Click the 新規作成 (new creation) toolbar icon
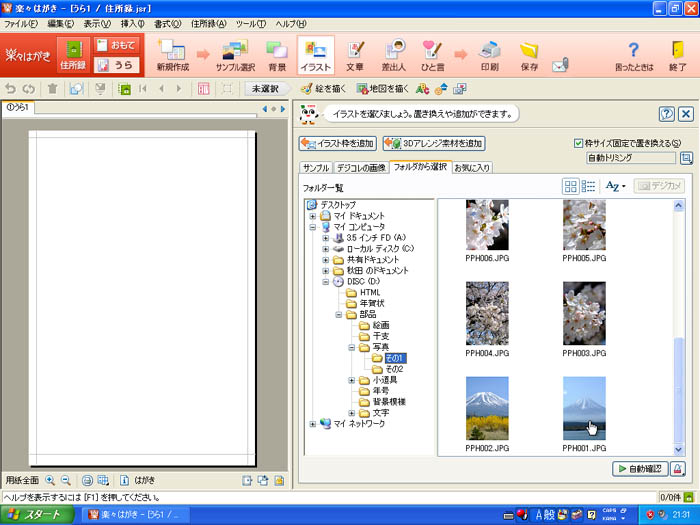Viewport: 700px width, 525px height. (x=171, y=54)
